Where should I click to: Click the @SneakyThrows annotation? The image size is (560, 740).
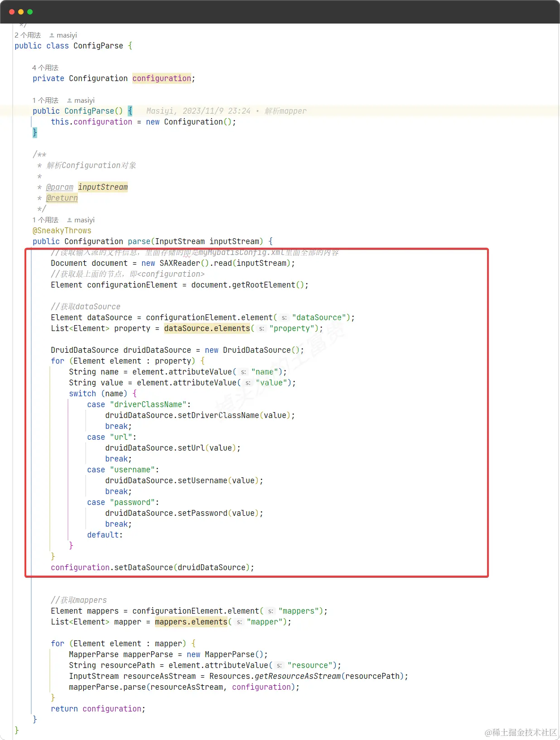[x=62, y=231]
